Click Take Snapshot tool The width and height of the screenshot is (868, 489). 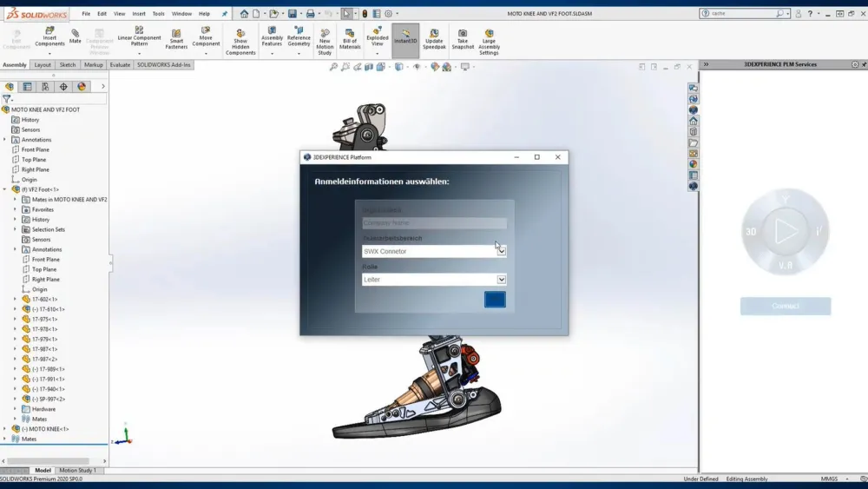coord(463,39)
